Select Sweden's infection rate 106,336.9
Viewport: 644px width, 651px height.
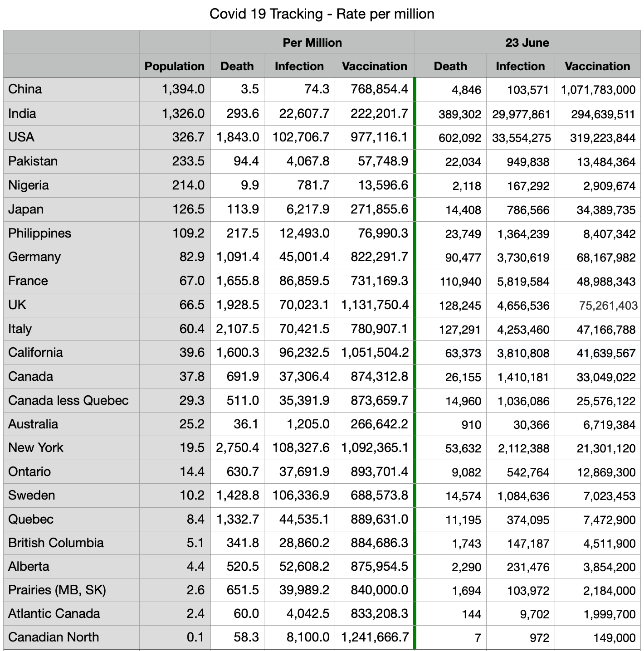click(301, 495)
